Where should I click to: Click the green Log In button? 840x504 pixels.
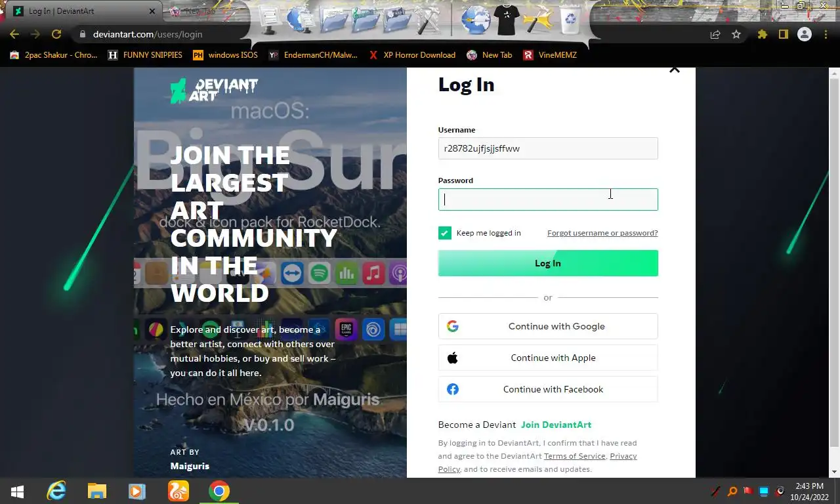tap(548, 263)
